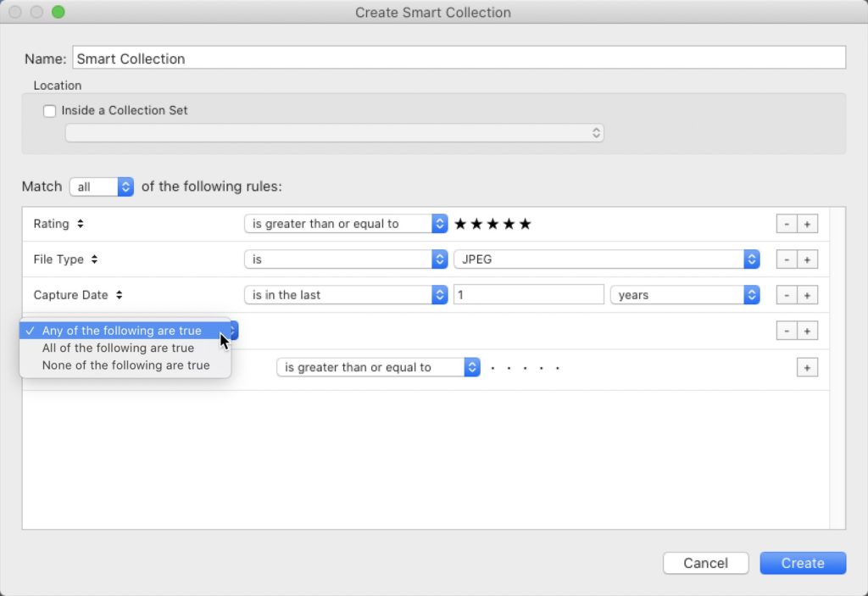Remove the Capture Date rule
Screen dimensions: 868x596
[786, 295]
